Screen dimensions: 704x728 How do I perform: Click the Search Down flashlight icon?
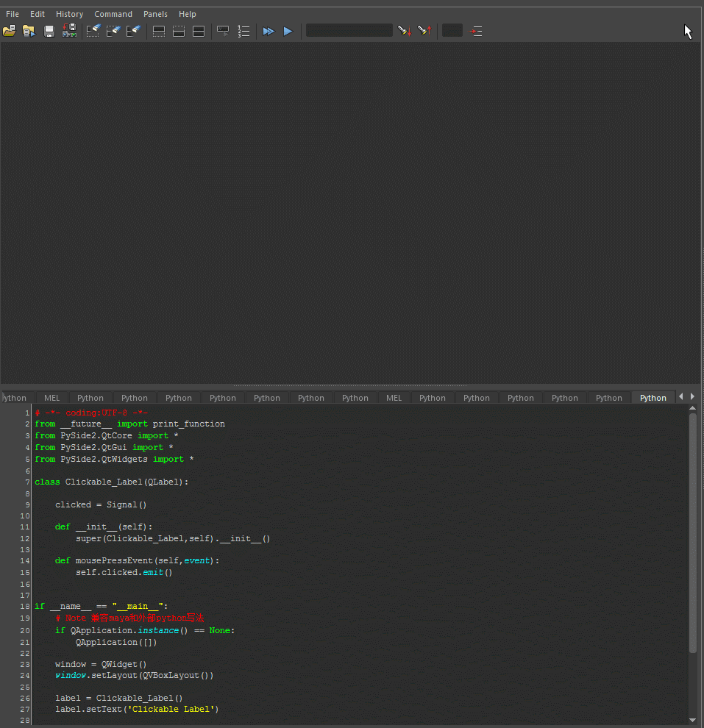[x=404, y=31]
